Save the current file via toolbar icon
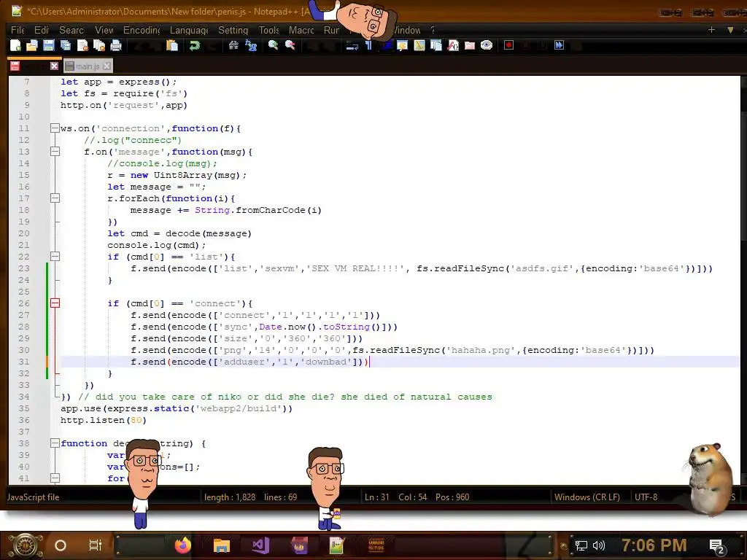 click(49, 45)
